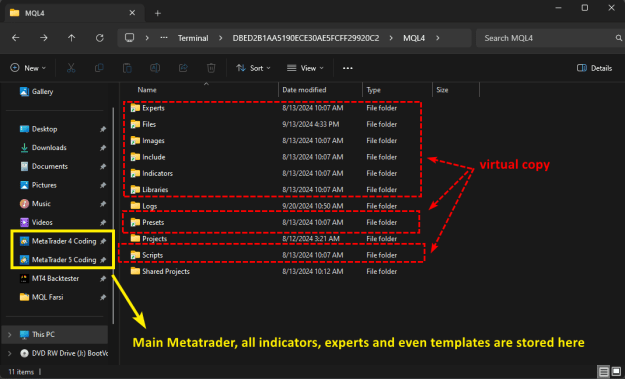The height and width of the screenshot is (379, 625).
Task: Expand hidden breadcrumb path ellipsis
Action: click(164, 38)
